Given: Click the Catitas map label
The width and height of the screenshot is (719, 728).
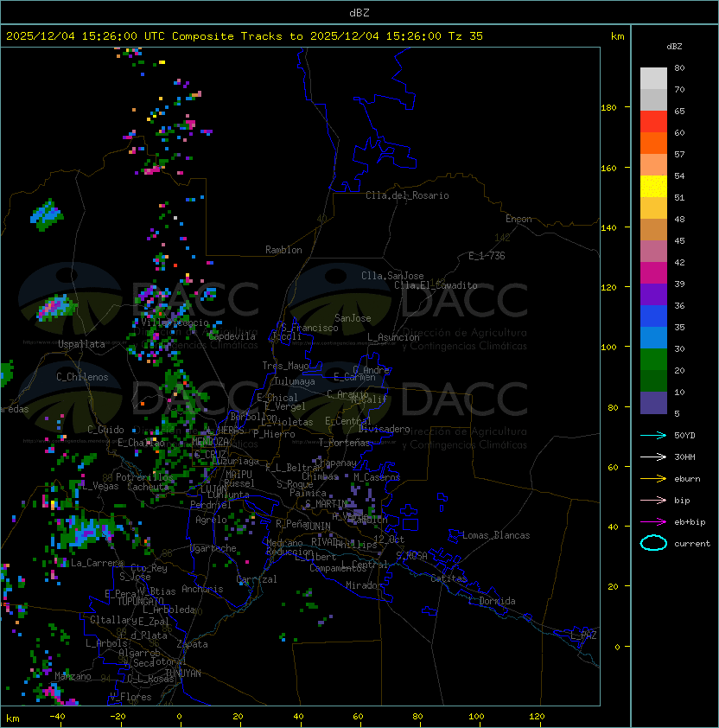Looking at the screenshot, I should pyautogui.click(x=449, y=578).
